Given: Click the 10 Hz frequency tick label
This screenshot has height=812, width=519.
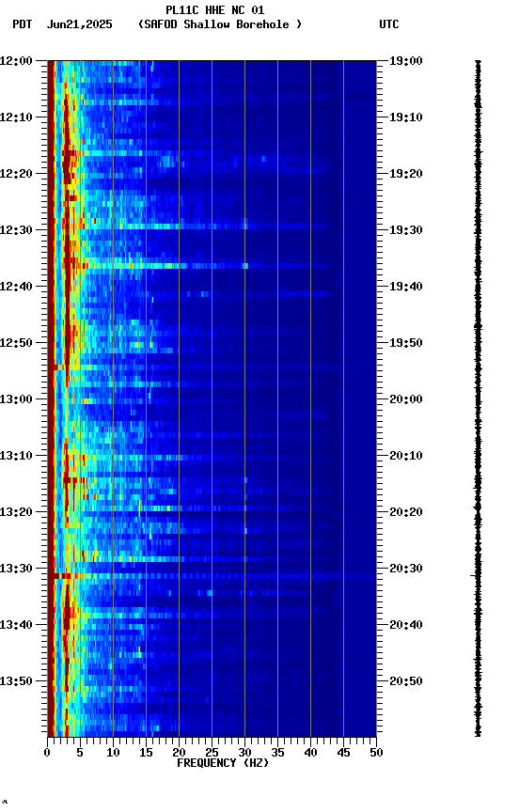Looking at the screenshot, I should (x=113, y=753).
